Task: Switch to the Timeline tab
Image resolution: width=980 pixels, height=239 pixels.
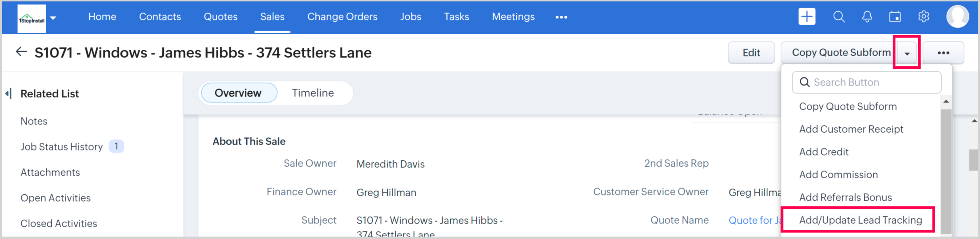Action: [x=313, y=93]
